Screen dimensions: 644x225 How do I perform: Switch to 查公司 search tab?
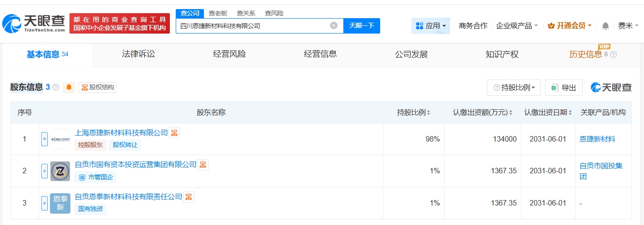coord(190,13)
